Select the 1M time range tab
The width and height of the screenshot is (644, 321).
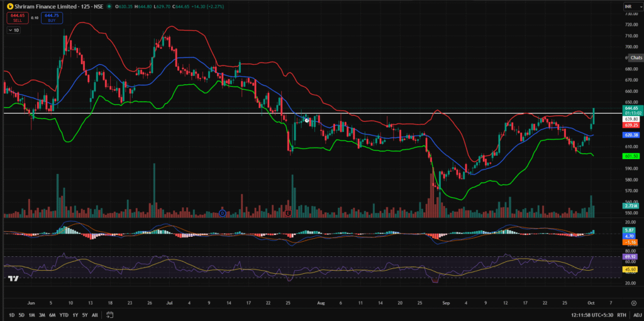[31, 315]
